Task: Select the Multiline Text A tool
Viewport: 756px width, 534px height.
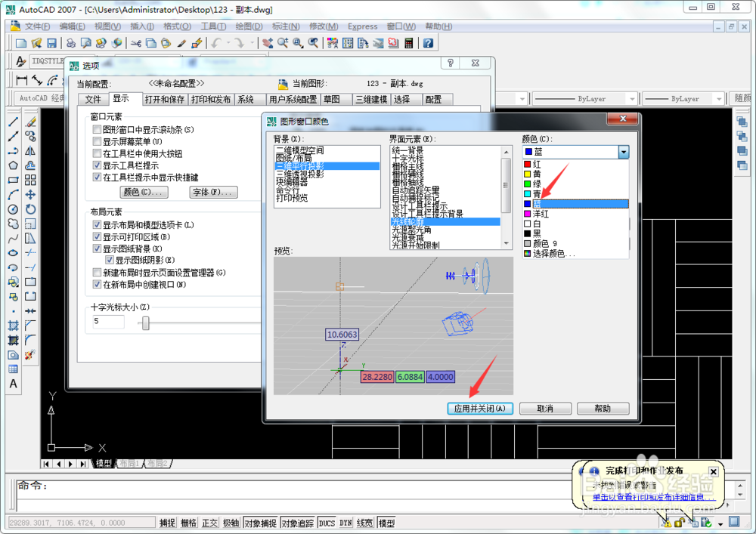Action: point(13,384)
